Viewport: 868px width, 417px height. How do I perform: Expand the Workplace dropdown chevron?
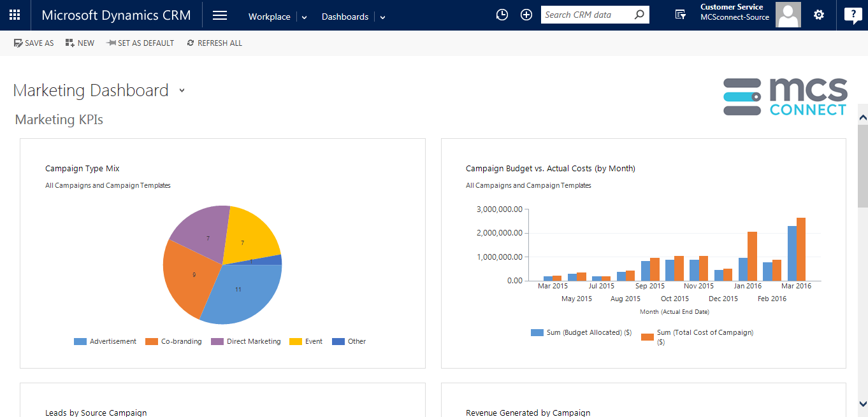point(304,18)
